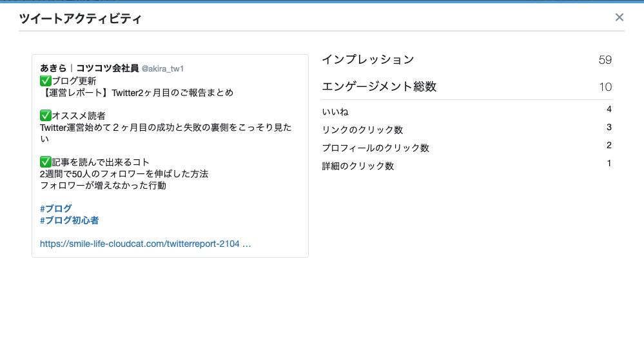The height and width of the screenshot is (350, 644).
Task: Click the #ブログ hashtag
Action: point(55,209)
